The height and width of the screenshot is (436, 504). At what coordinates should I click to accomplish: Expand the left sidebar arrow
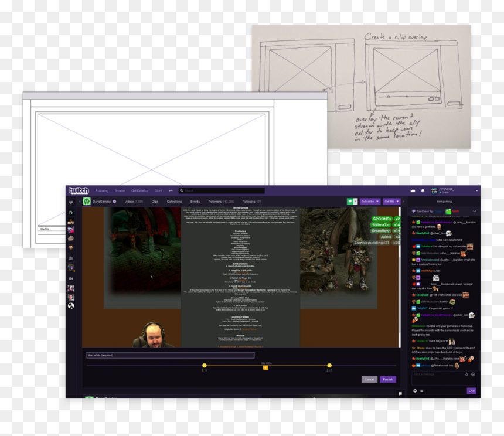click(x=79, y=202)
